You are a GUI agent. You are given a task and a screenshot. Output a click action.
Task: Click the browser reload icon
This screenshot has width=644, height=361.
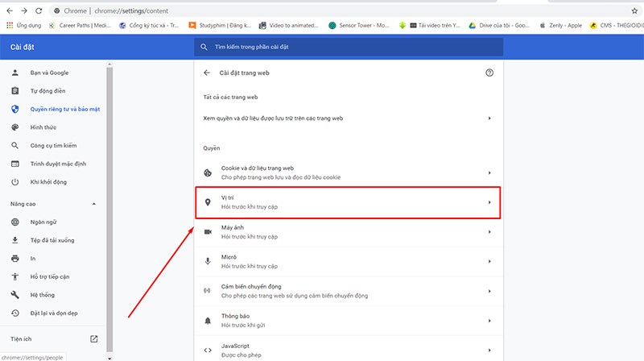coord(38,11)
